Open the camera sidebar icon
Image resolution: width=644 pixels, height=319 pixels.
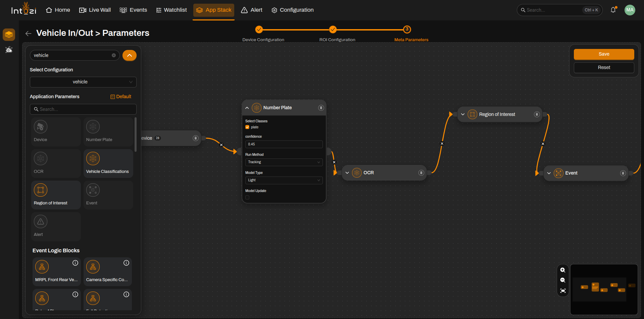[9, 50]
